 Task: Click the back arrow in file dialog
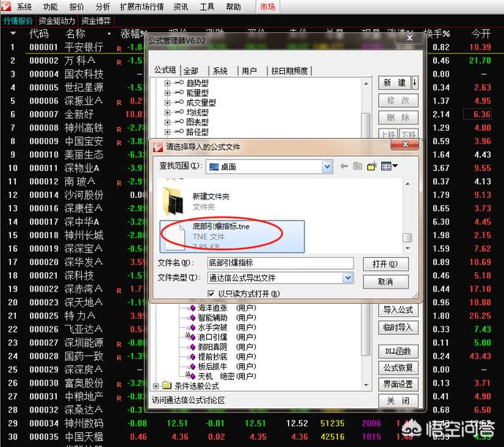pos(344,166)
